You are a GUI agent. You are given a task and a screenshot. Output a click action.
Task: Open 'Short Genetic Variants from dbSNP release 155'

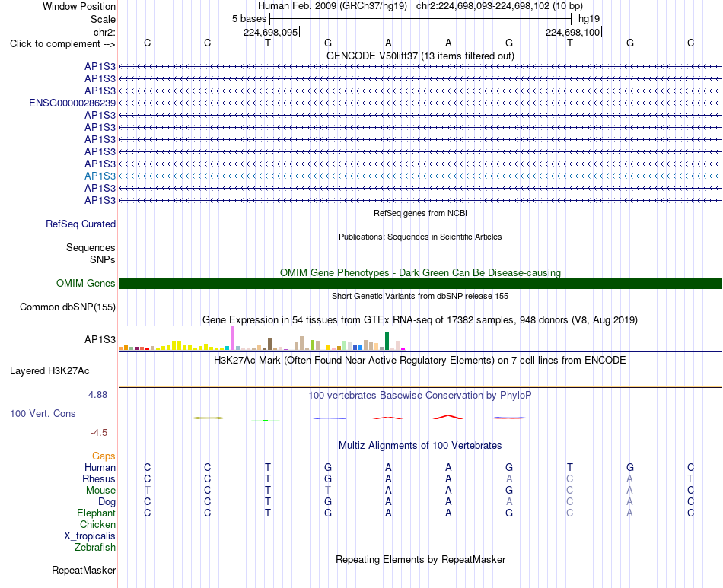click(420, 297)
